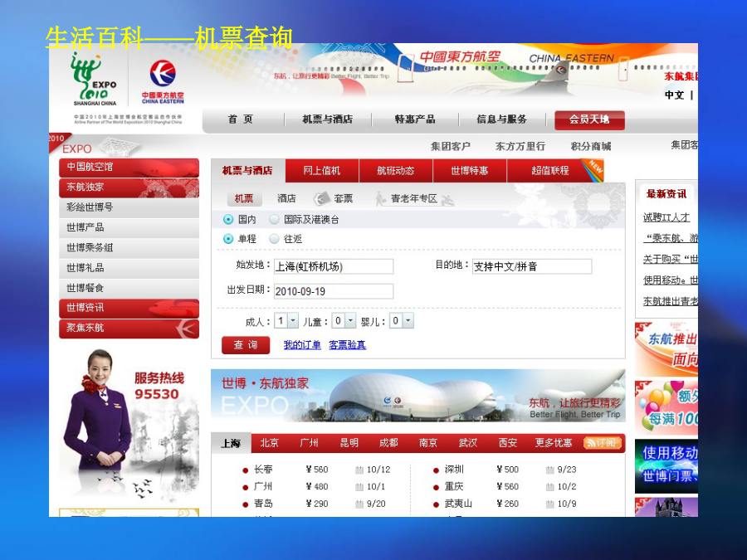747x560 pixels.
Task: Open the 婴儿 infant count dropdown
Action: tap(402, 321)
